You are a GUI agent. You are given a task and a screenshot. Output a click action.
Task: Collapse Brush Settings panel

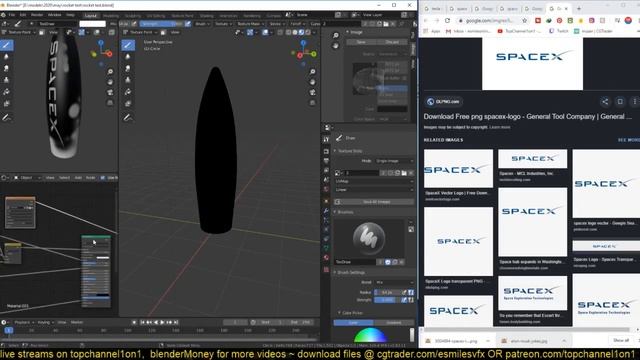[335, 272]
